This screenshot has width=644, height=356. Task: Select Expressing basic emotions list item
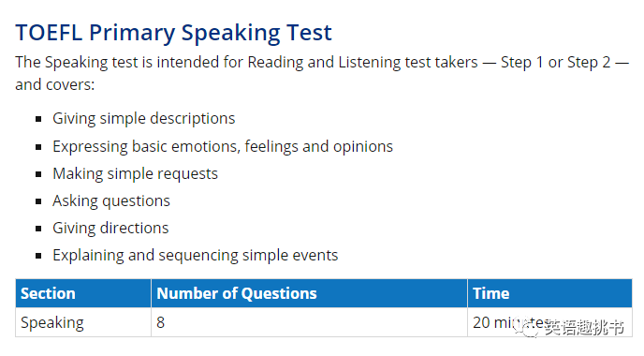(223, 146)
